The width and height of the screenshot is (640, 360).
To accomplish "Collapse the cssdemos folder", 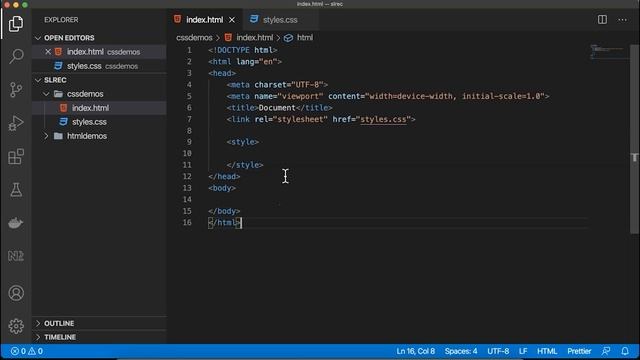I will (x=46, y=94).
